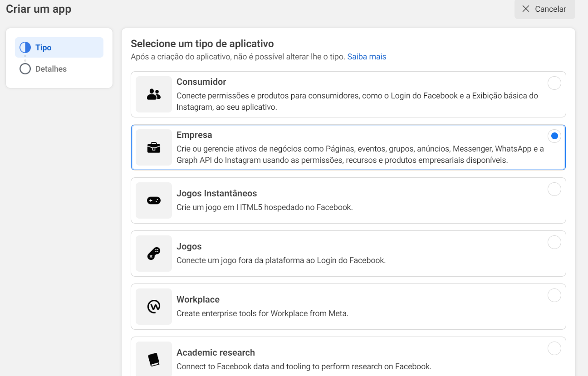
Task: Click the 'Criar um app' page title
Action: coord(39,9)
